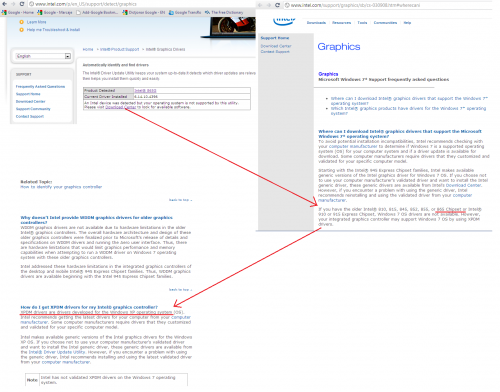Reload the right Intel graphics page
The width and height of the screenshot is (500, 392).
277,5
